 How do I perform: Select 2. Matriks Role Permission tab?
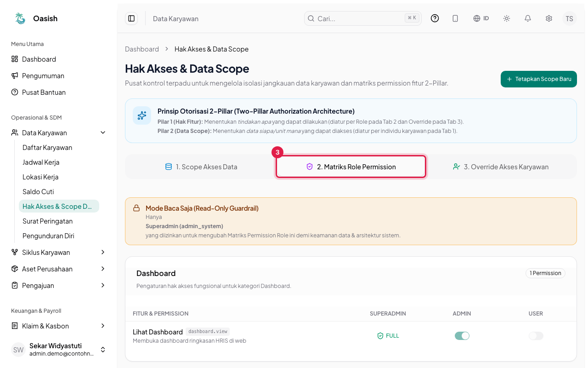click(351, 167)
